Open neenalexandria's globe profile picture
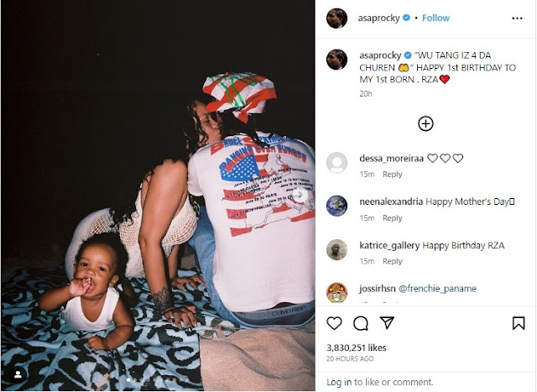The height and width of the screenshot is (392, 537). (x=337, y=206)
